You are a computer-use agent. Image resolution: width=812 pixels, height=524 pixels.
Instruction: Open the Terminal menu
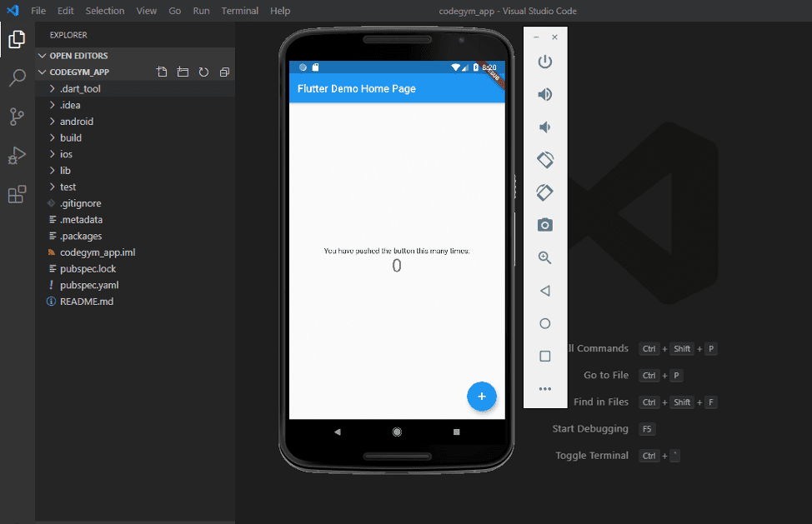click(239, 11)
